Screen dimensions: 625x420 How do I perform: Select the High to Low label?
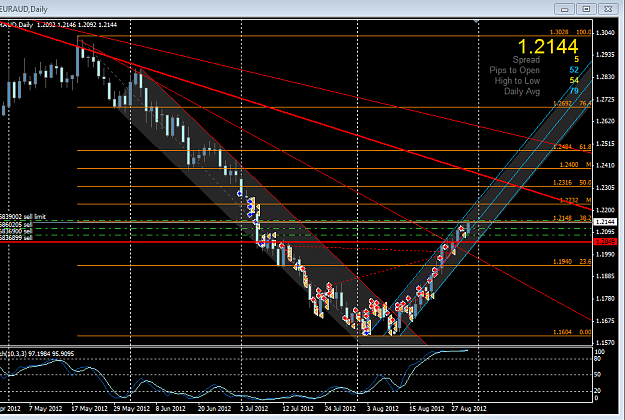click(517, 81)
